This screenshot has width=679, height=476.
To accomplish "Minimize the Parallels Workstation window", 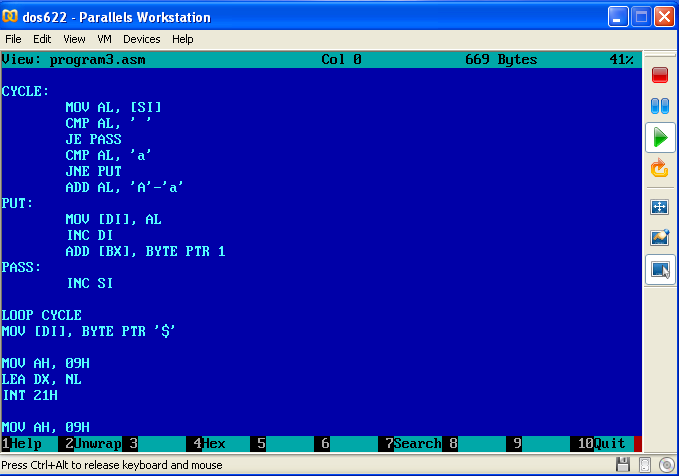I will click(618, 17).
